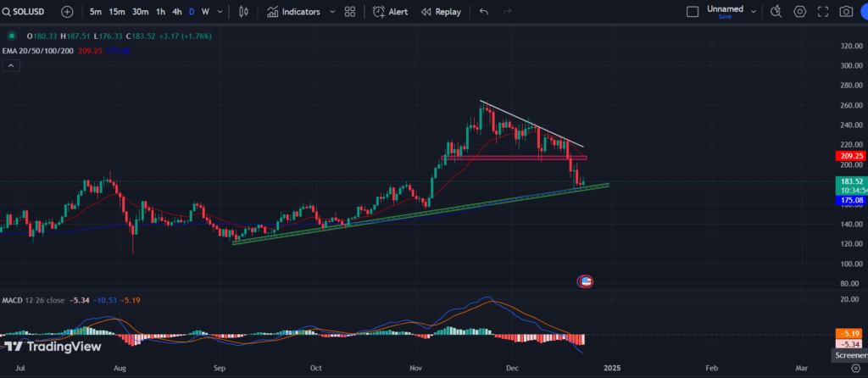
Task: Select the 30m interval
Action: (x=140, y=12)
